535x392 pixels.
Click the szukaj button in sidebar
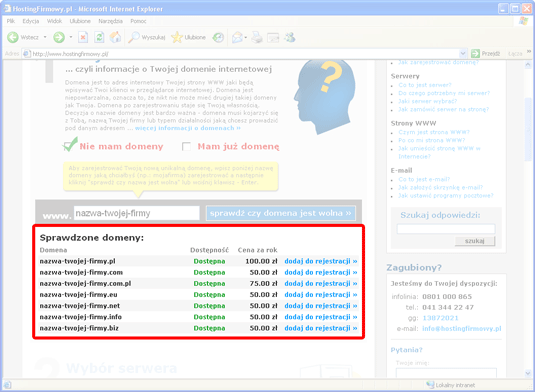click(x=475, y=241)
